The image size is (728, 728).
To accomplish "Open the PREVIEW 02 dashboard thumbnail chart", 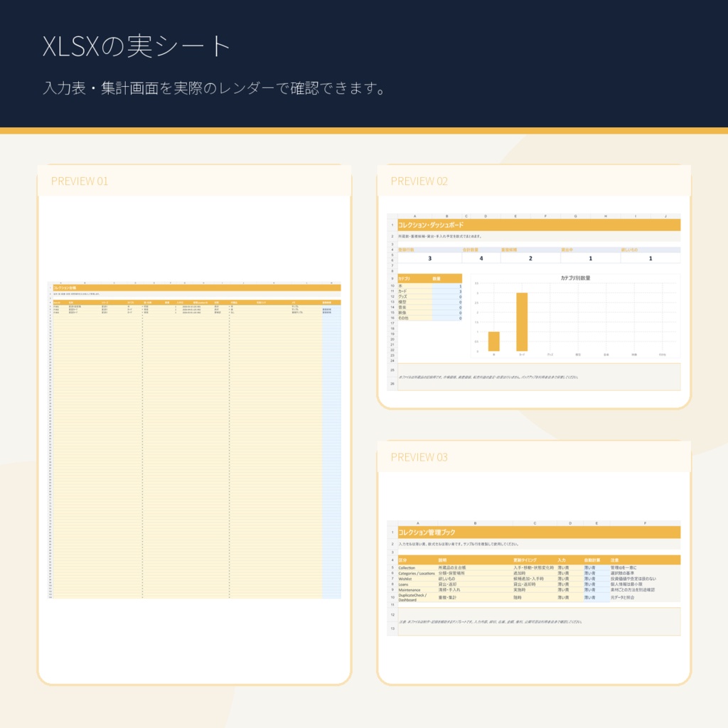I will click(575, 316).
